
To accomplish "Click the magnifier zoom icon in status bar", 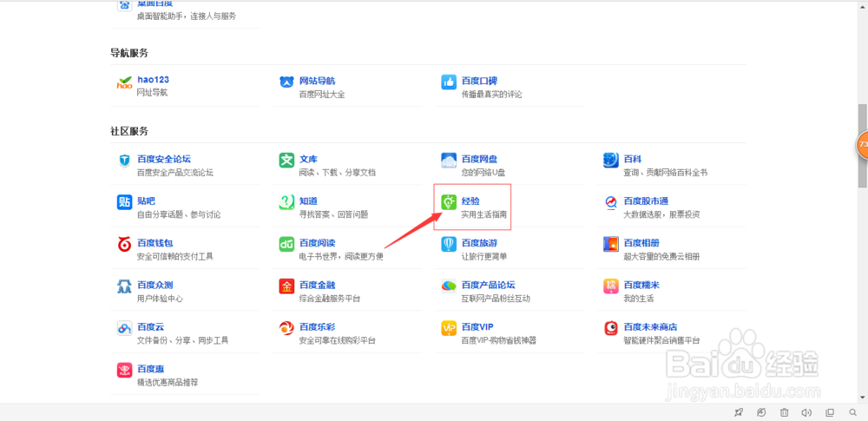I will click(x=853, y=412).
